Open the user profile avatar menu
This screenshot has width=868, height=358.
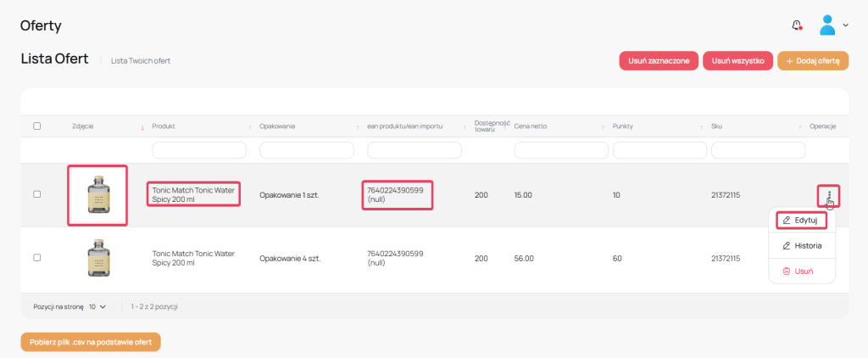827,25
